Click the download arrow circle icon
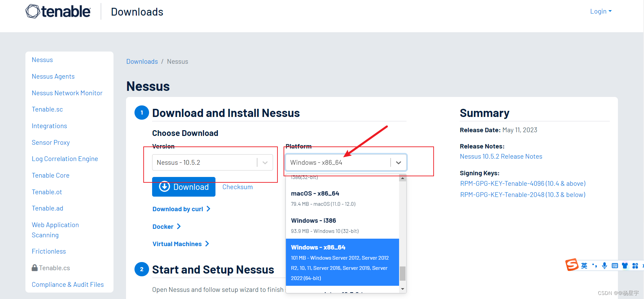644x299 pixels. coord(164,186)
